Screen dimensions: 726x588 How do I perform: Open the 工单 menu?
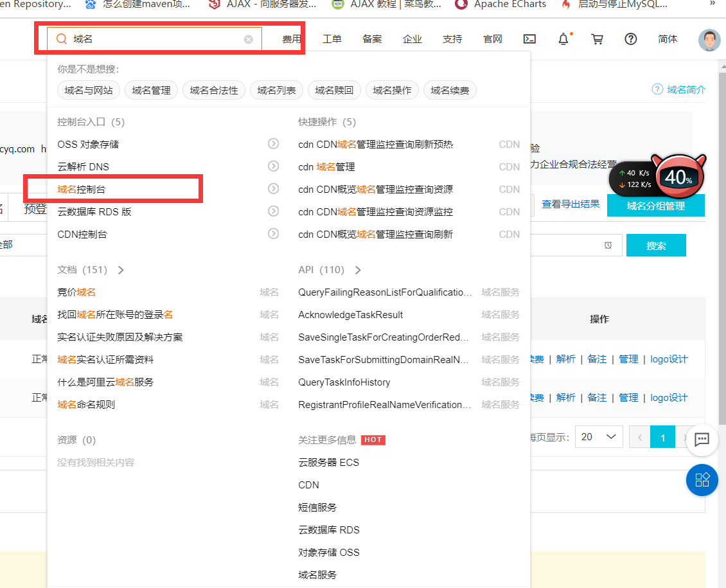pos(332,39)
